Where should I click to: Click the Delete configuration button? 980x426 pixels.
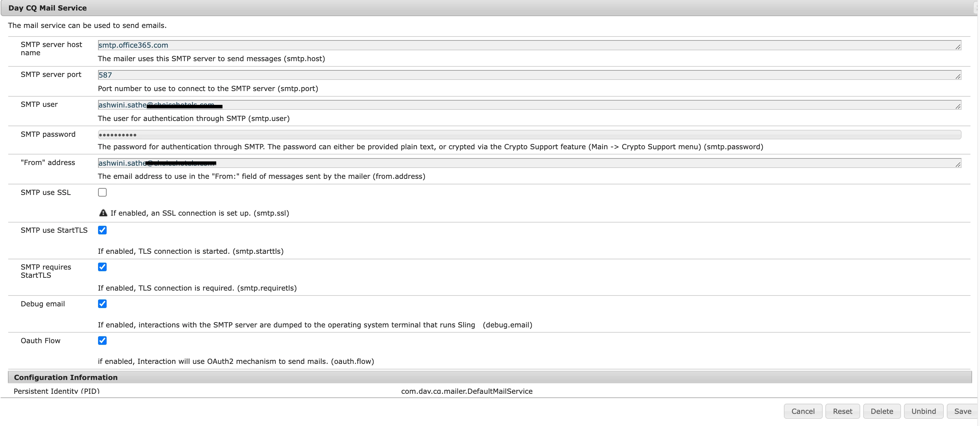(882, 411)
